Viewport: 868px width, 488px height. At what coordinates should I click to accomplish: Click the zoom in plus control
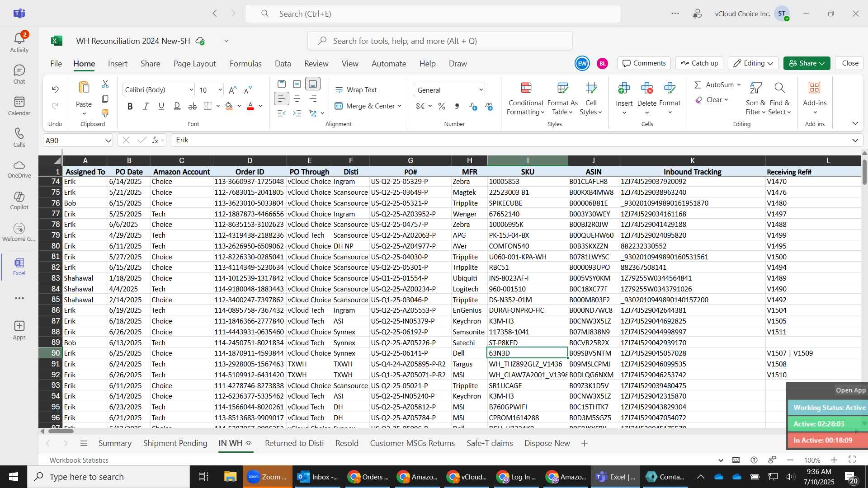coord(834,460)
